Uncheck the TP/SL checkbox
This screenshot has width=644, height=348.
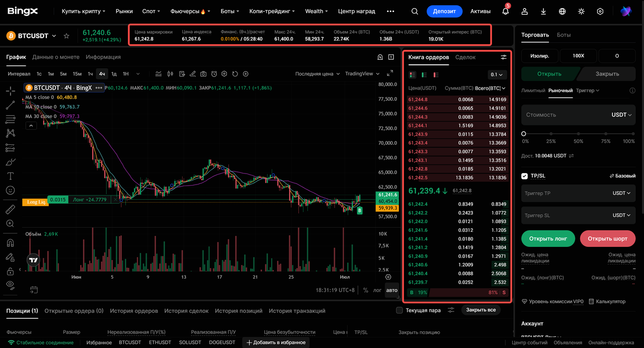click(x=524, y=176)
